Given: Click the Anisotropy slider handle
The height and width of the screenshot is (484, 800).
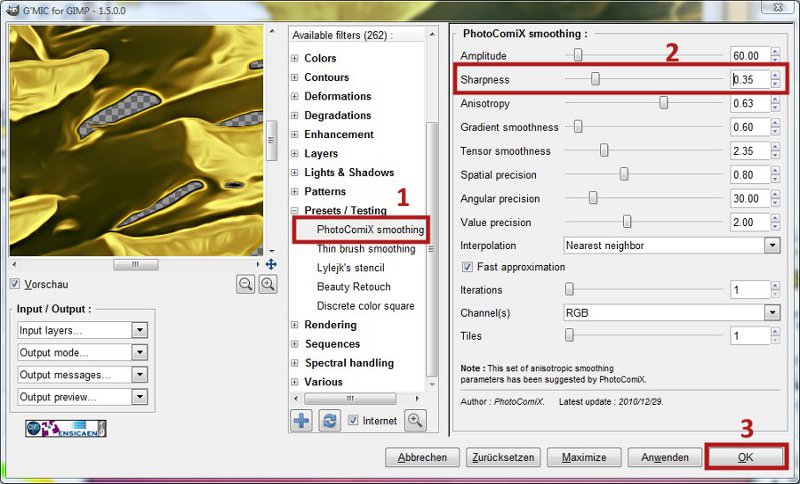Looking at the screenshot, I should [663, 103].
